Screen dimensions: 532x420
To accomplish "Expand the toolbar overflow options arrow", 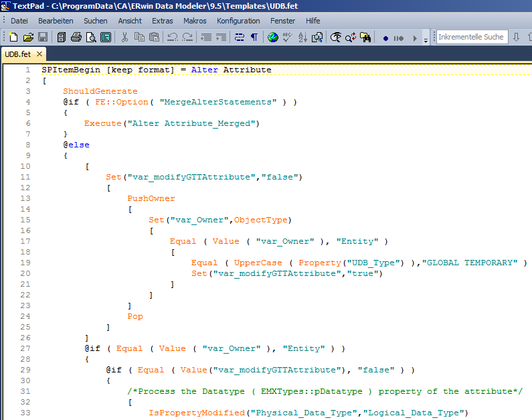I will click(426, 40).
